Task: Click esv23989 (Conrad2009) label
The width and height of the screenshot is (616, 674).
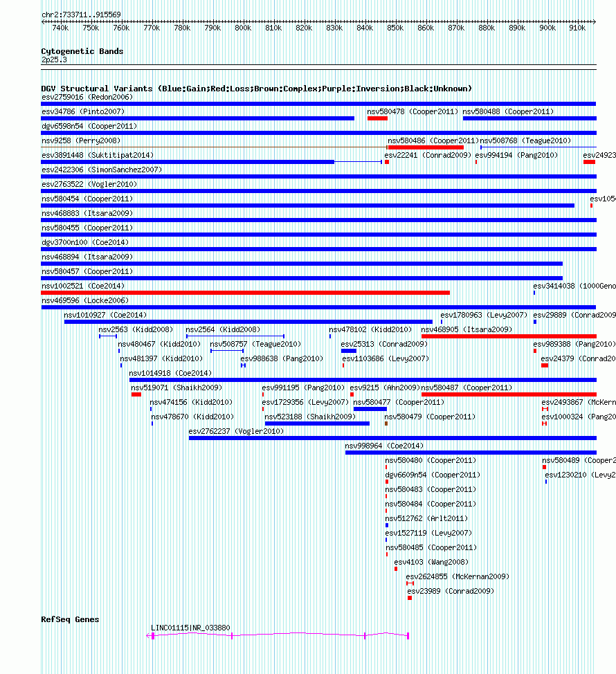Action: 451,591
